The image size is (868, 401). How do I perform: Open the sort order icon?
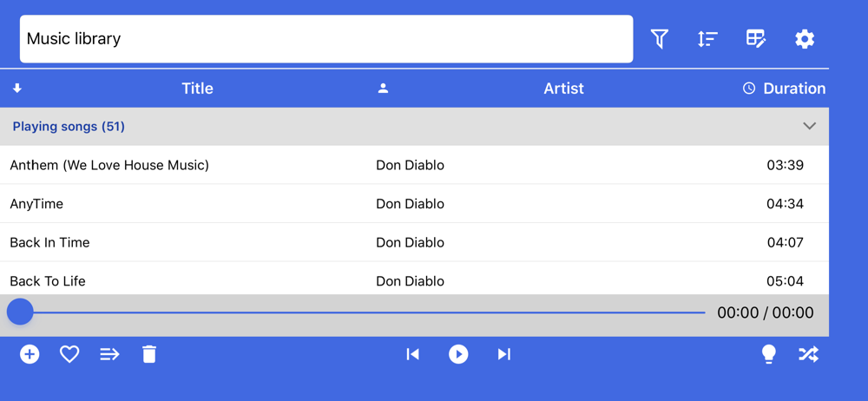tap(707, 39)
